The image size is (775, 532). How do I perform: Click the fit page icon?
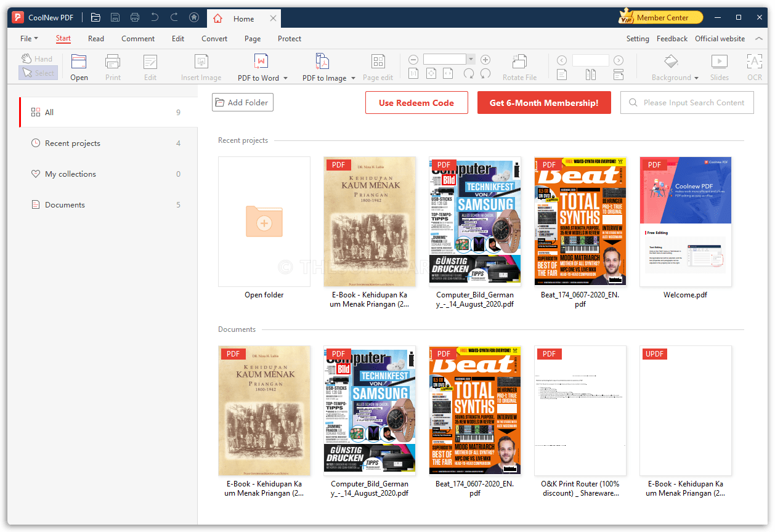pyautogui.click(x=431, y=74)
